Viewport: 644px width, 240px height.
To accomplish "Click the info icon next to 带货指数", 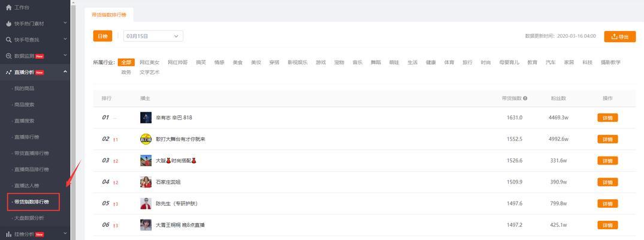I will click(x=525, y=98).
